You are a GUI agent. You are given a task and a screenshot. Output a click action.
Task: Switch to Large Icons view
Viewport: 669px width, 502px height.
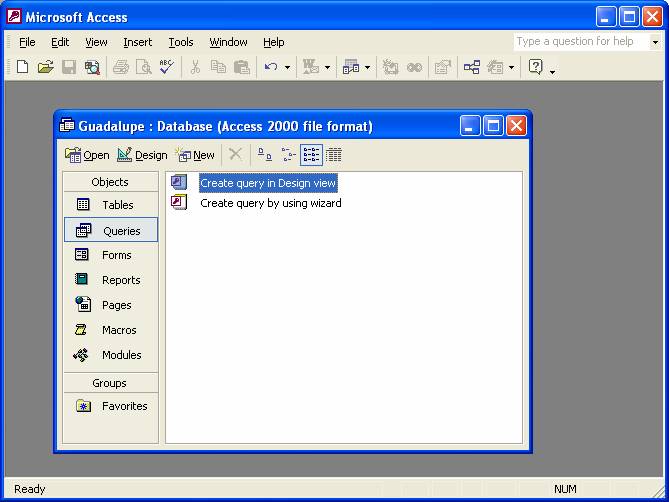[265, 154]
